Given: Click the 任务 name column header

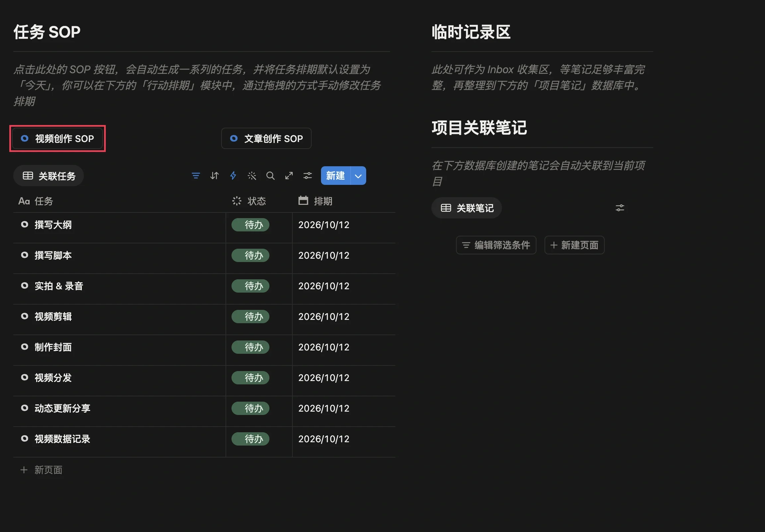Looking at the screenshot, I should [x=36, y=201].
